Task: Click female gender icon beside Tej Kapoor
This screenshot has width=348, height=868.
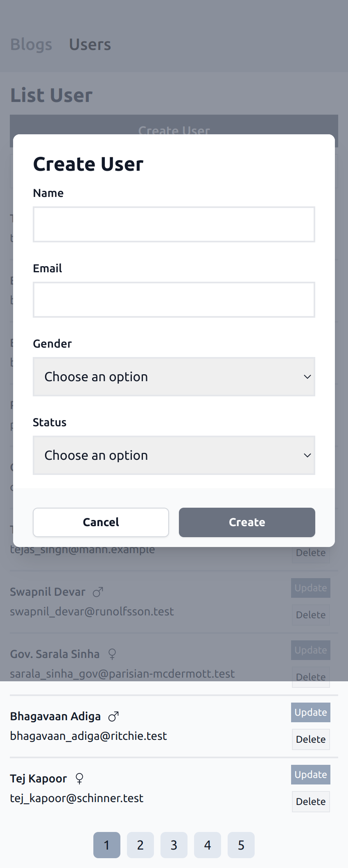Action: tap(79, 778)
